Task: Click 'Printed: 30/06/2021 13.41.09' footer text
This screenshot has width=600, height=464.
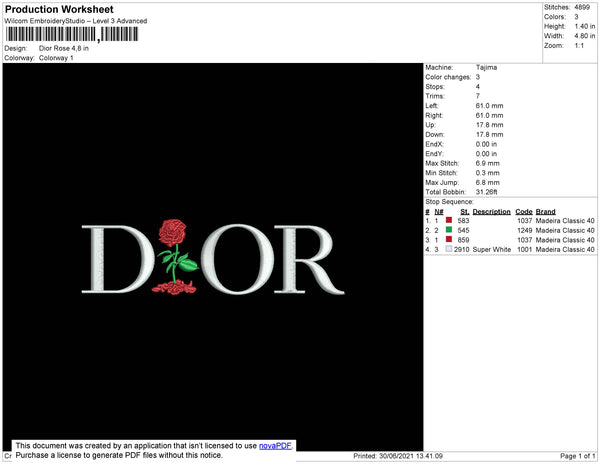Action: click(x=398, y=456)
